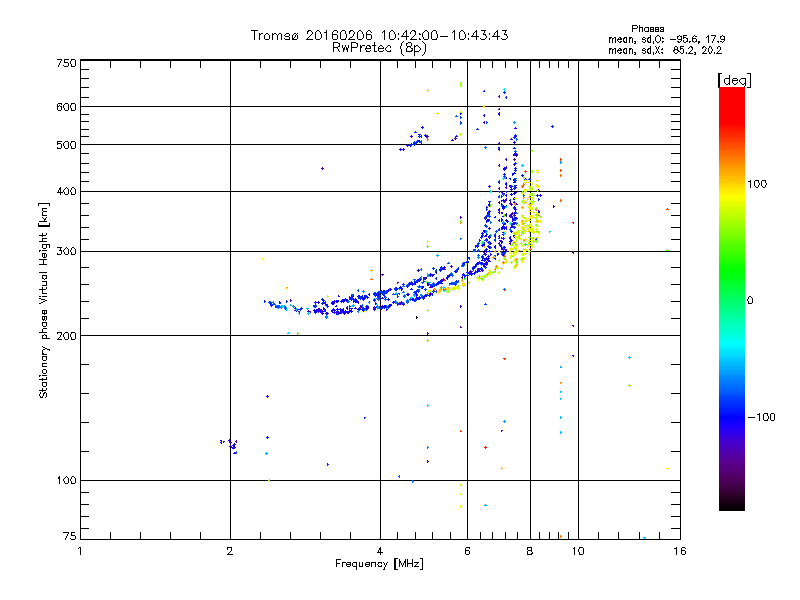Click the y-axis '200' tick label
Screen dimensions: 800x600
click(x=66, y=336)
